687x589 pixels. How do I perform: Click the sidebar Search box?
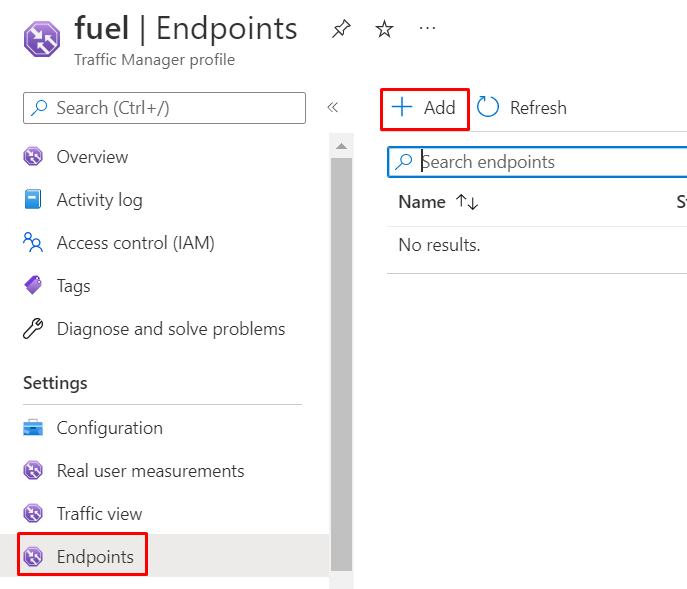[165, 108]
